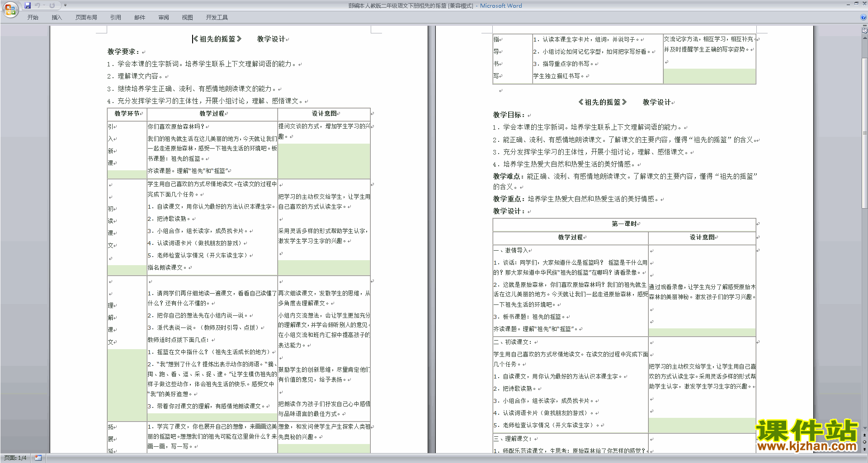Undo the last action
This screenshot has height=463, width=868.
[38, 5]
